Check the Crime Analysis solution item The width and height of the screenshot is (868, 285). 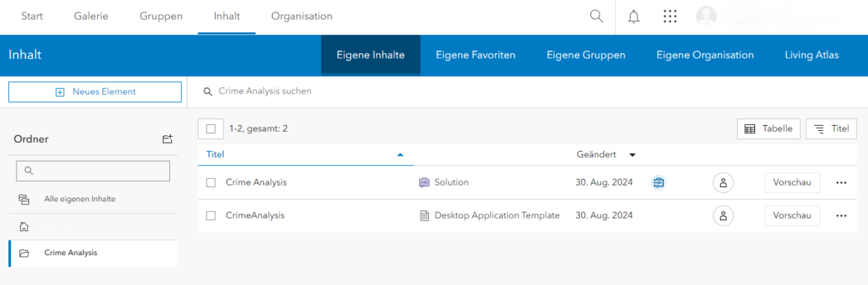[x=210, y=183]
